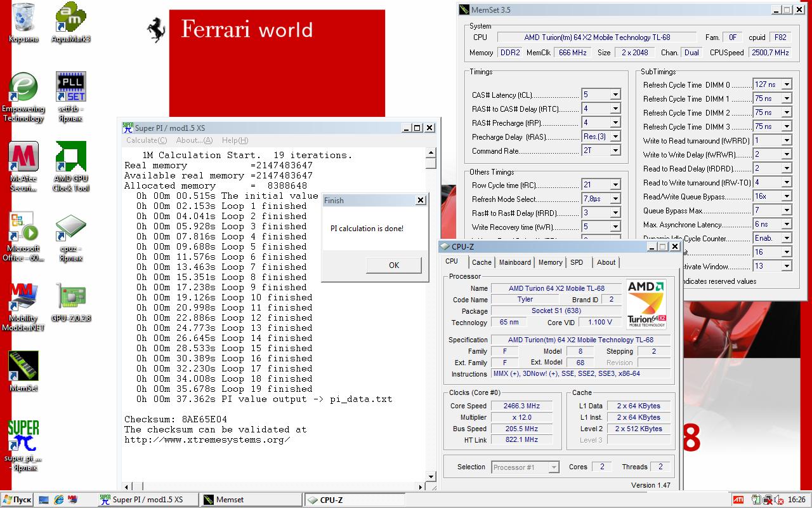The width and height of the screenshot is (812, 508).
Task: Expand Refresh Cycle Time DIMM 1 dropdown
Action: tap(786, 98)
